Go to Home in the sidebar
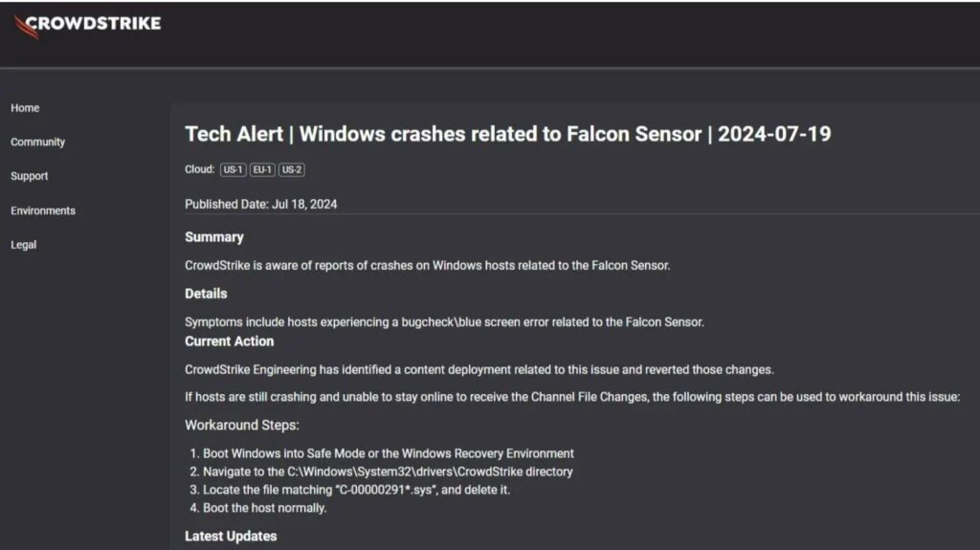This screenshot has width=980, height=550. click(x=25, y=108)
